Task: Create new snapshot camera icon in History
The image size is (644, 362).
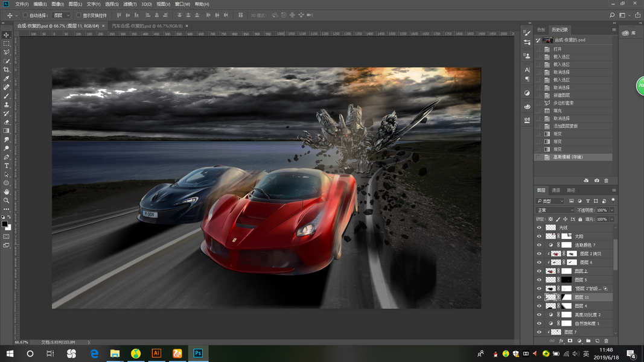Action: point(597,180)
